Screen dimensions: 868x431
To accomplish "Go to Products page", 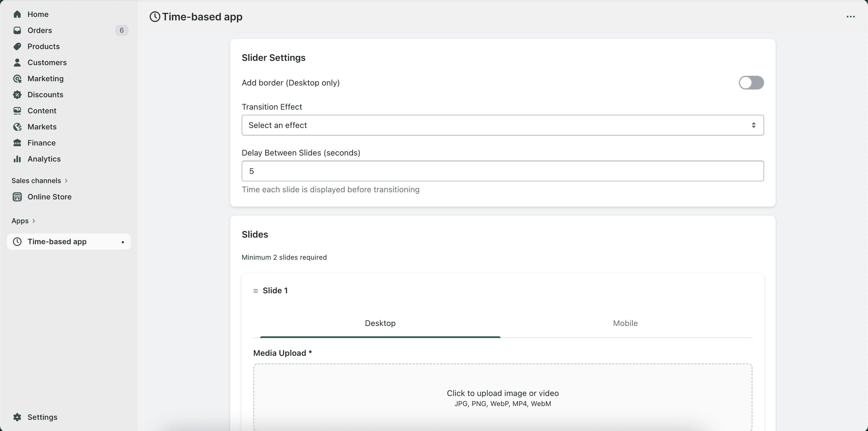I will (x=69, y=46).
